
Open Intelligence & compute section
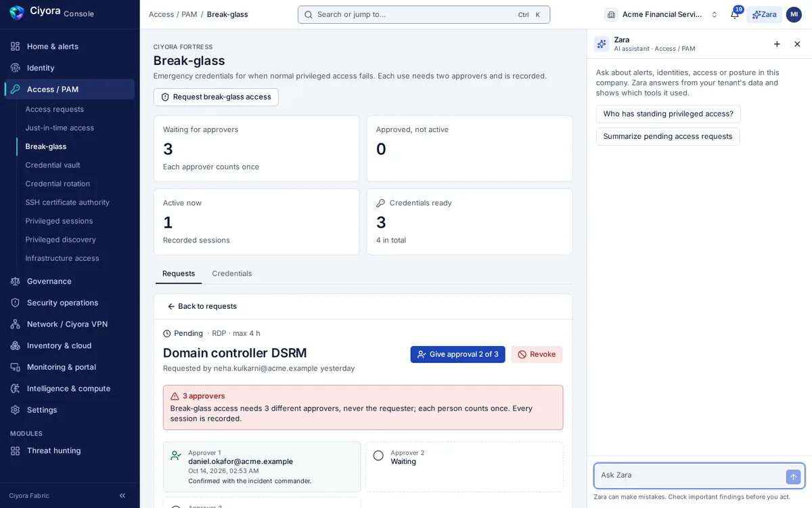[x=70, y=388]
